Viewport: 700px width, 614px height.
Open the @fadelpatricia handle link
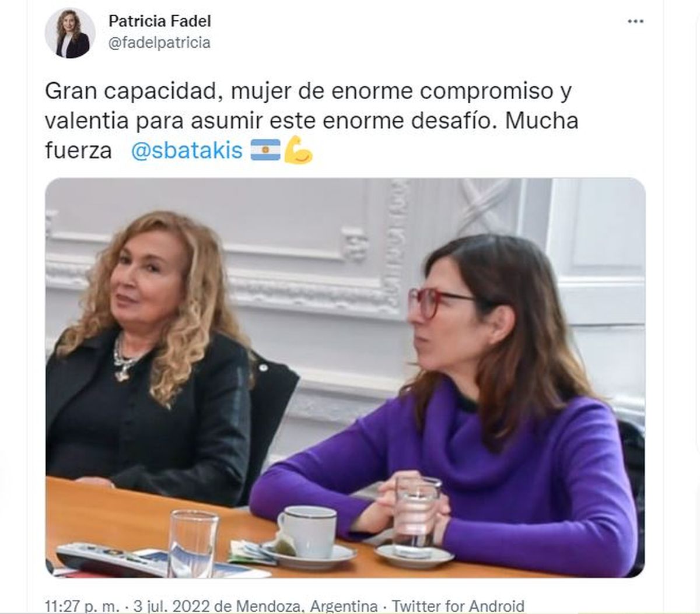click(x=159, y=43)
